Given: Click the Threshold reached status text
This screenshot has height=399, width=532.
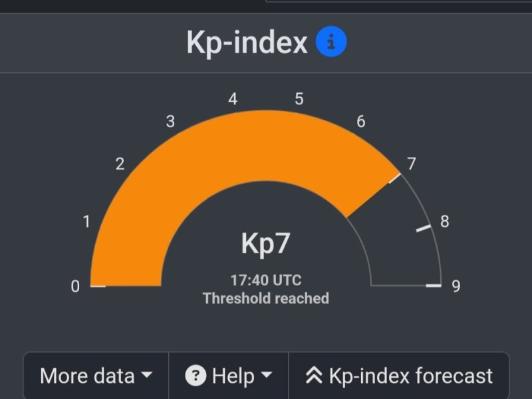Looking at the screenshot, I should [265, 298].
